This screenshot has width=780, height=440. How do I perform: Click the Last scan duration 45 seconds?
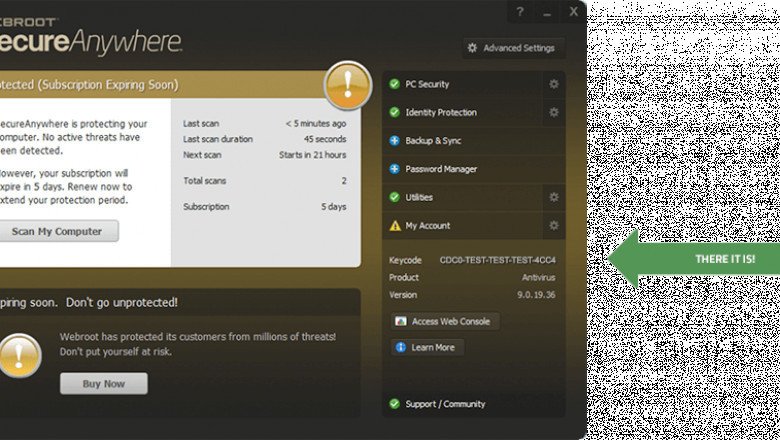coord(325,139)
